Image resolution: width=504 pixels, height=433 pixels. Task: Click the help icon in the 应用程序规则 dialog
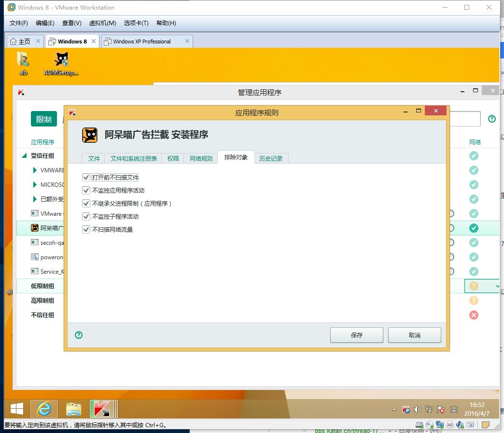[79, 335]
